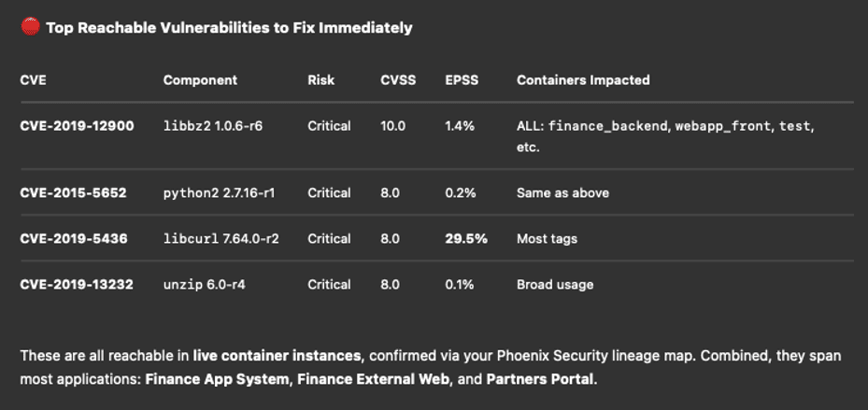Click the 10.0 CVSS score
The height and width of the screenshot is (410, 868).
click(x=392, y=126)
